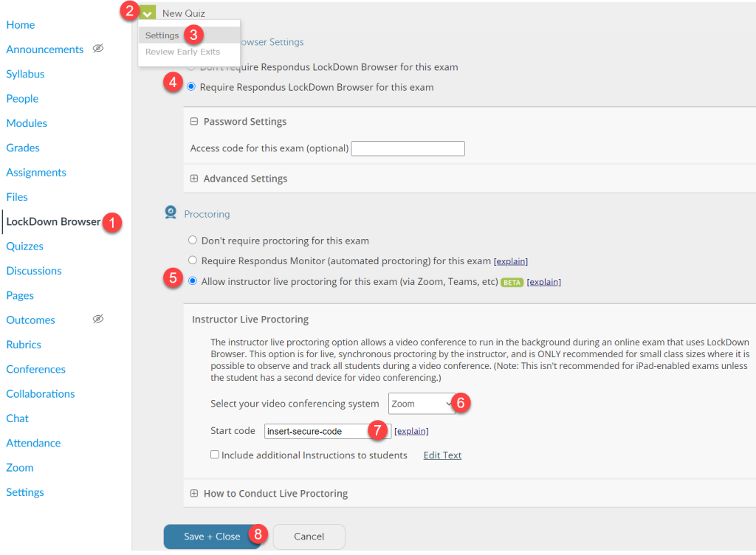Viewport: 756px width, 555px height.
Task: Select "Don't require proctoring for this exam"
Action: point(193,240)
